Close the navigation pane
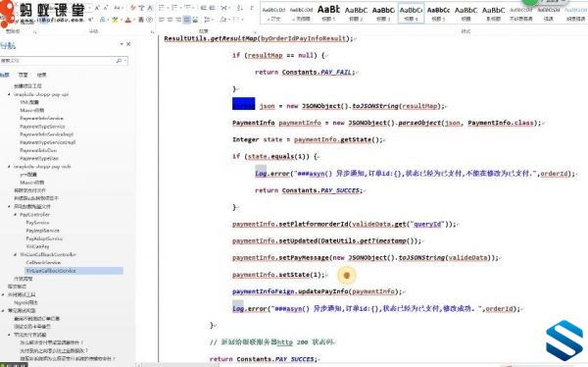Image resolution: width=588 pixels, height=367 pixels. click(x=128, y=44)
